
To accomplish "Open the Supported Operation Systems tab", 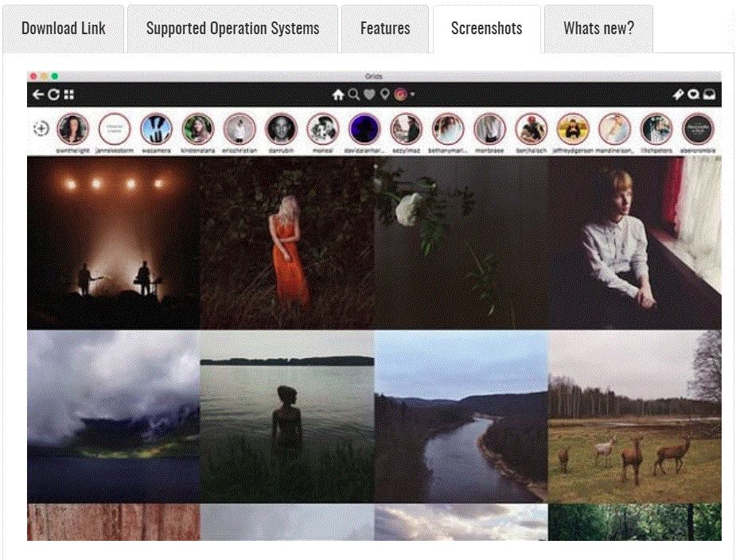I will (233, 29).
